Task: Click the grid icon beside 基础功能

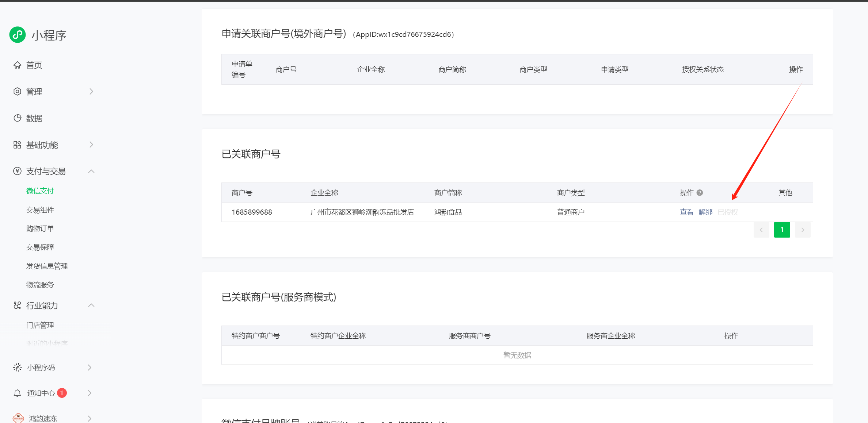Action: (x=17, y=145)
